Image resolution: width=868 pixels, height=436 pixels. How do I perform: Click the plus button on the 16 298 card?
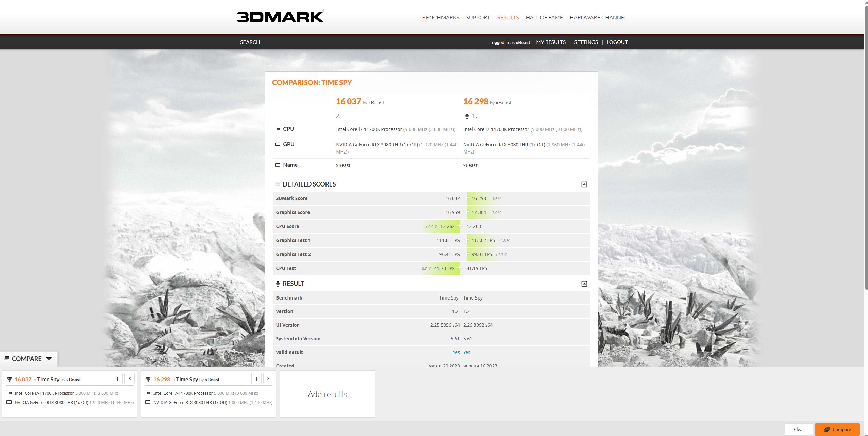click(x=256, y=378)
